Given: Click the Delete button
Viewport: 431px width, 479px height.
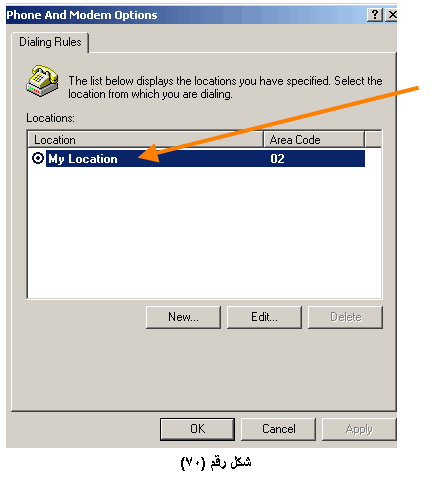Looking at the screenshot, I should (x=345, y=317).
